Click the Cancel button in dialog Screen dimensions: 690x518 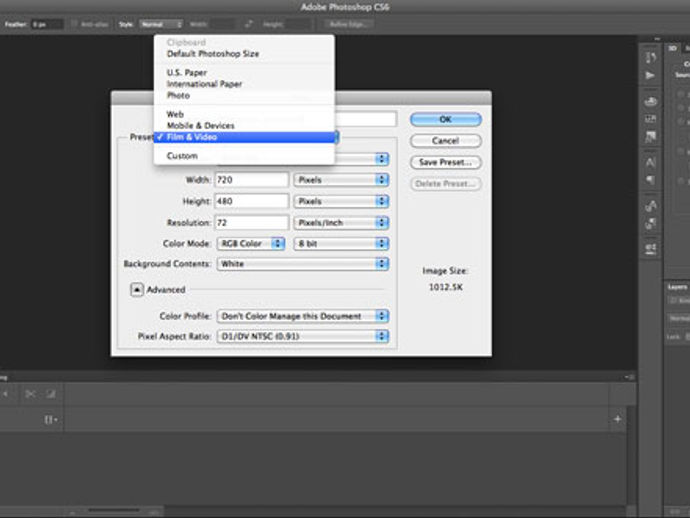pyautogui.click(x=446, y=141)
